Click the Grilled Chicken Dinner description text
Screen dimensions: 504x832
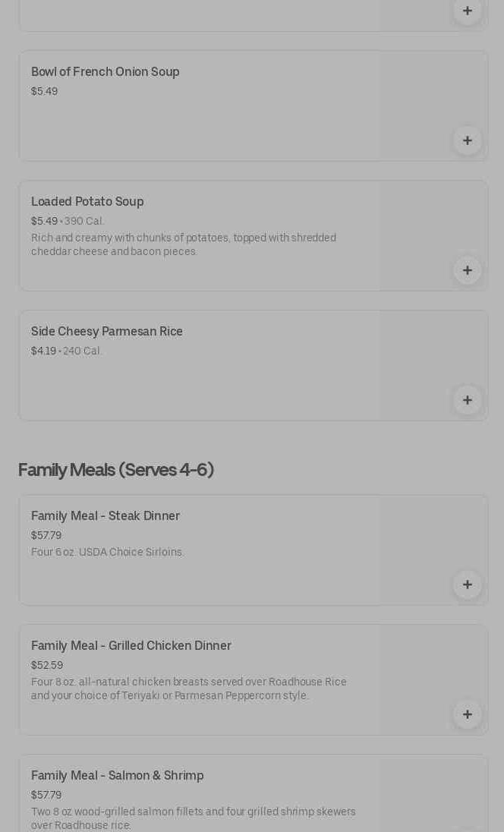click(189, 689)
